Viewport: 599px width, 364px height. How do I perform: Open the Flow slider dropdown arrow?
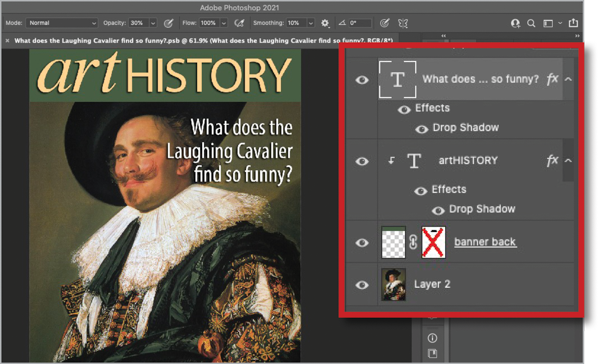(x=224, y=23)
